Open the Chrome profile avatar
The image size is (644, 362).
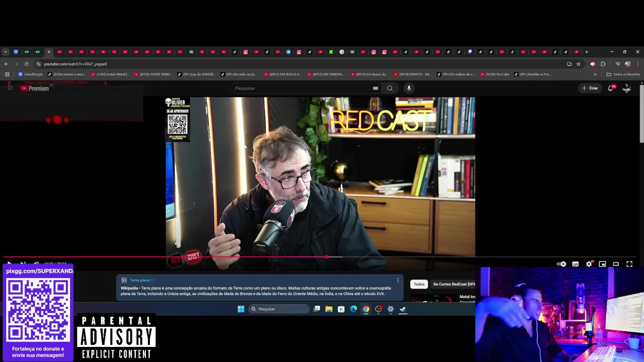627,64
